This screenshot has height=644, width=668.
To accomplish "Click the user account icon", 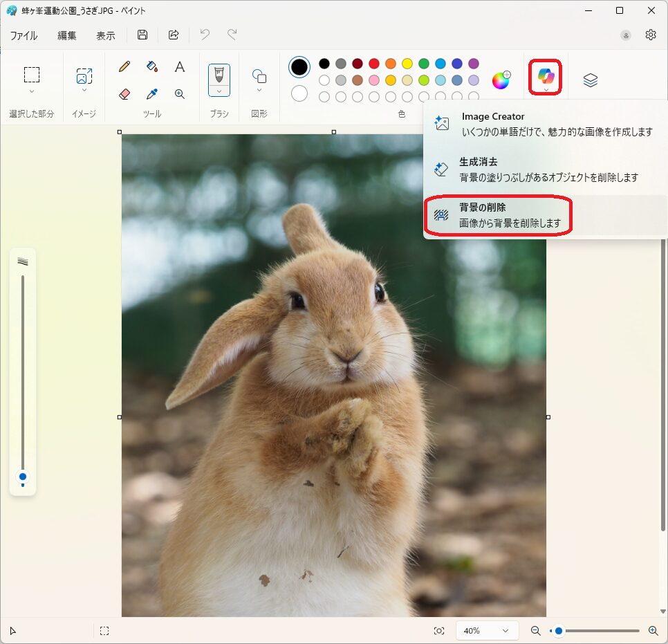I will point(626,35).
